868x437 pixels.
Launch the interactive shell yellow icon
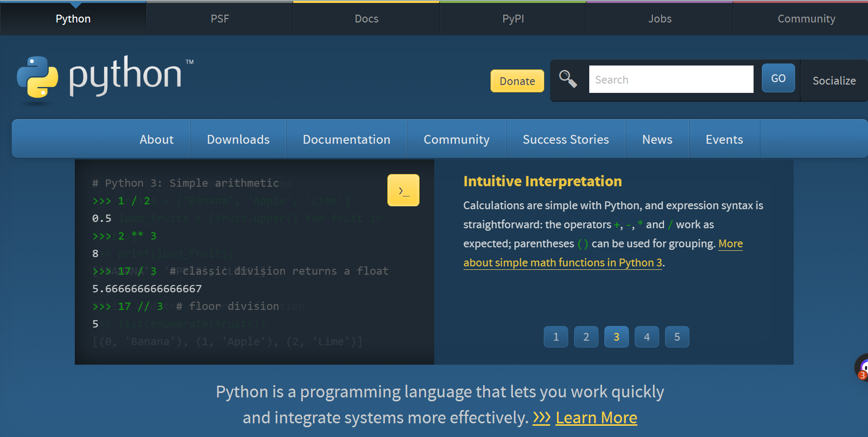(403, 190)
